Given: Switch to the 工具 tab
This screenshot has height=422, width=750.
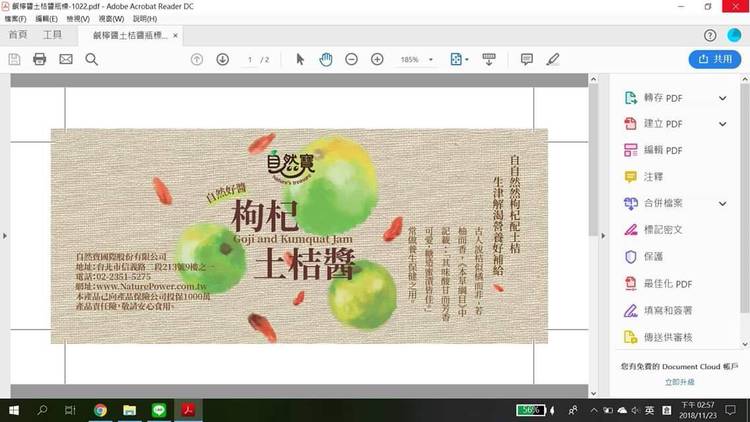Looking at the screenshot, I should click(x=52, y=35).
